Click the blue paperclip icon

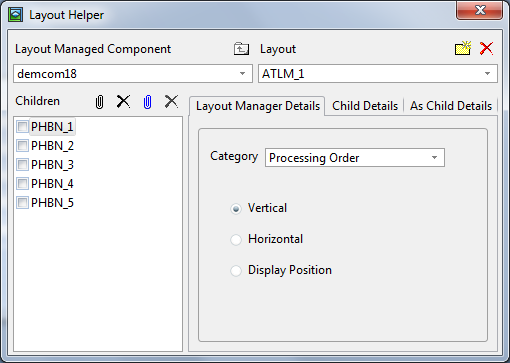tap(147, 102)
